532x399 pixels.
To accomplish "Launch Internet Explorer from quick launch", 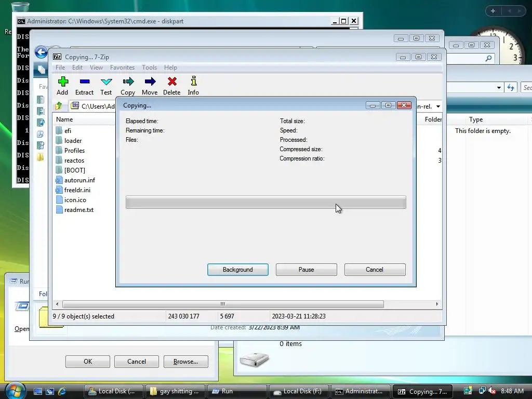I will 62,391.
